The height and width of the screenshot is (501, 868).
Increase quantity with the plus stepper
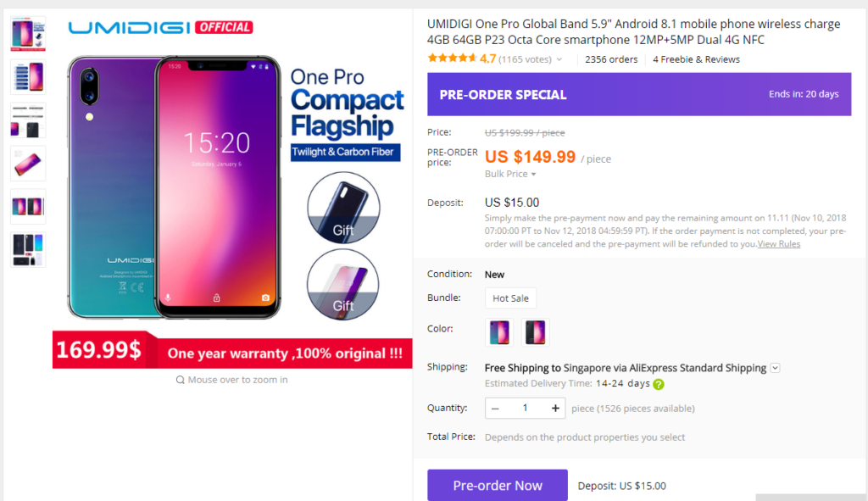click(555, 408)
